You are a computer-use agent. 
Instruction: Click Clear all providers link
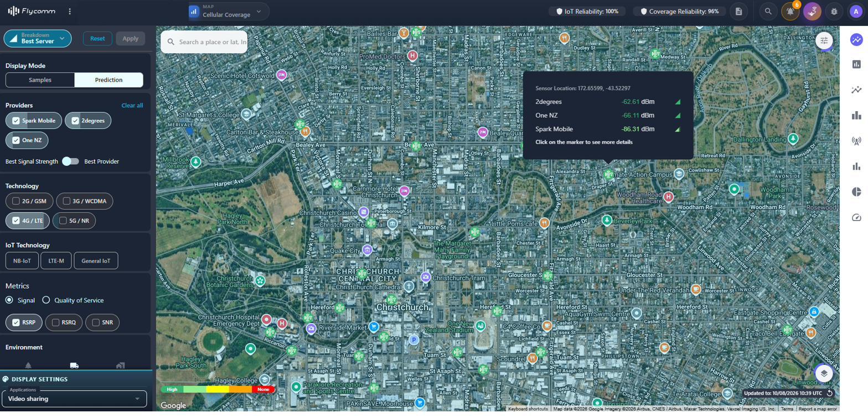pyautogui.click(x=132, y=105)
